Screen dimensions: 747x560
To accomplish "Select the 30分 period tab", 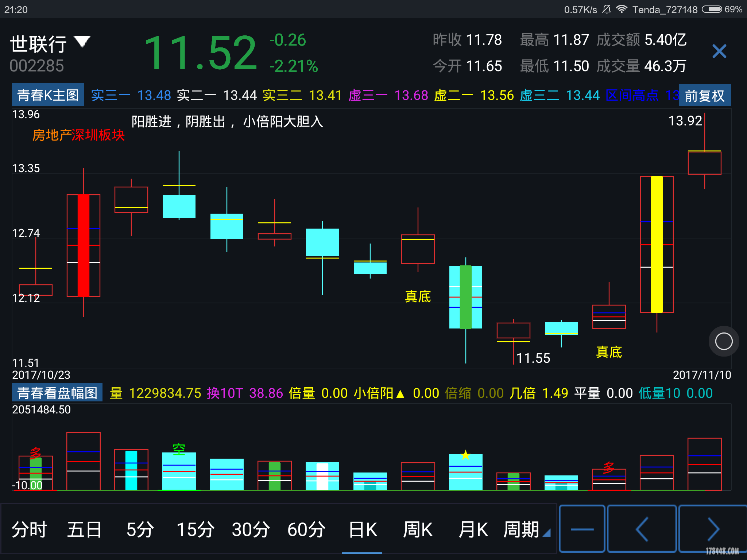I will (251, 529).
